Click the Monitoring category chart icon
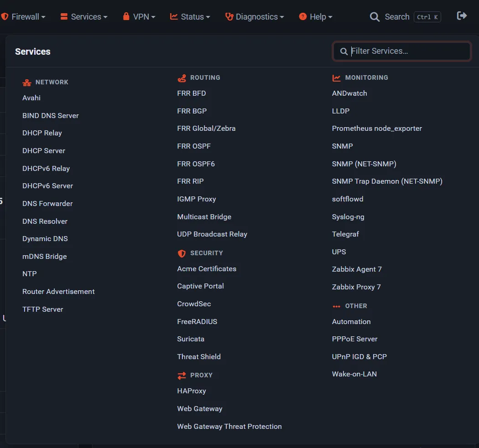The width and height of the screenshot is (479, 448). [336, 78]
